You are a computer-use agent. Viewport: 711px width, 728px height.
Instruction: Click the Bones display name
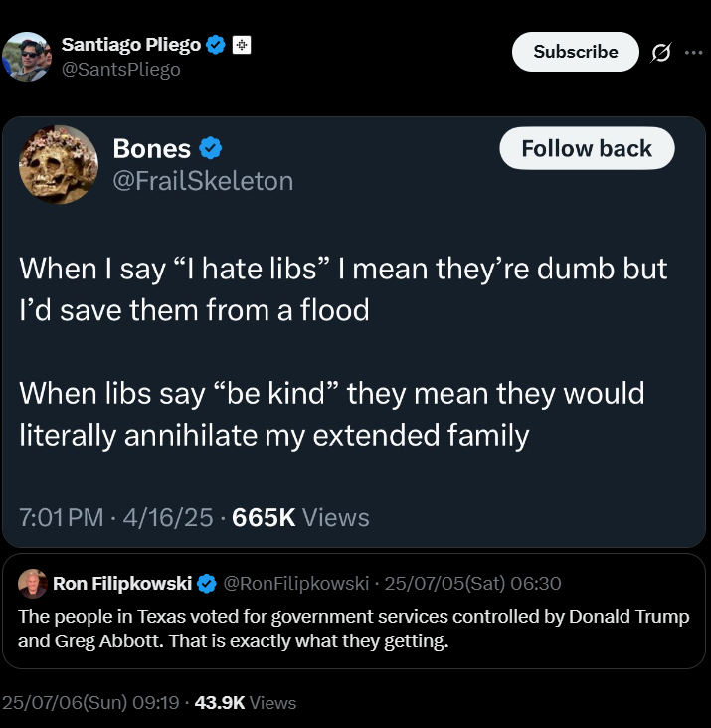pyautogui.click(x=152, y=148)
